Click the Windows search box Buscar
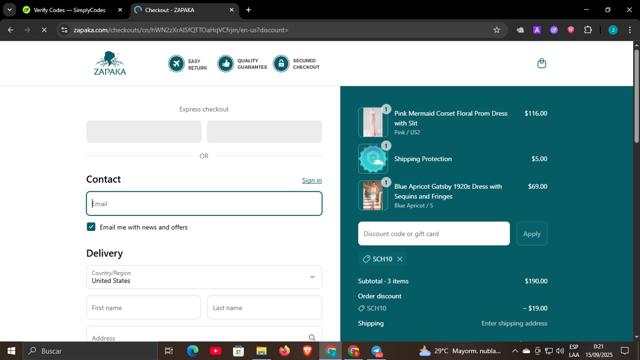Image resolution: width=640 pixels, height=360 pixels. point(91,351)
